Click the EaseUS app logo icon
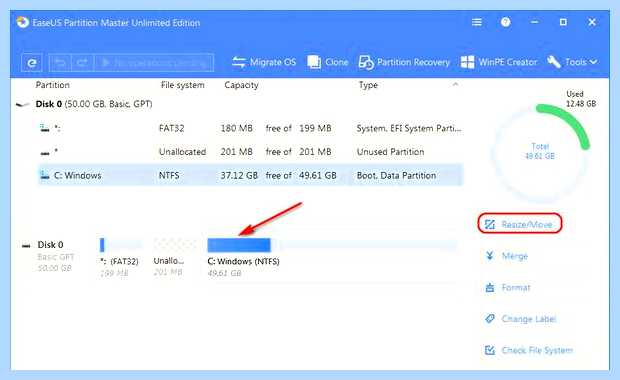 (23, 22)
